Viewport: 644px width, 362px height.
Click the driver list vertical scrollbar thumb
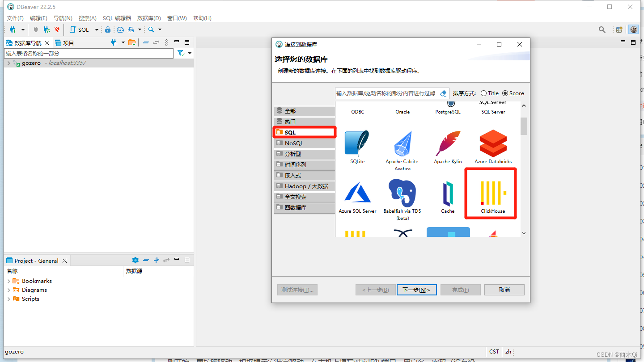point(524,126)
